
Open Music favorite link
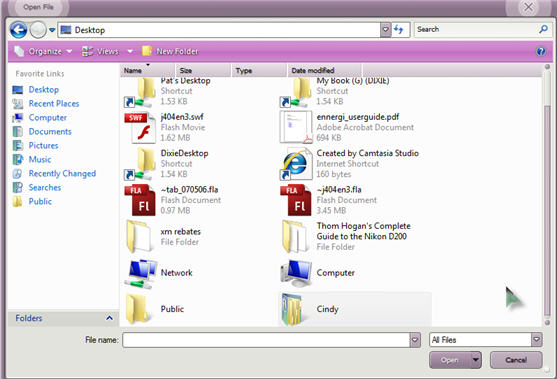(40, 159)
